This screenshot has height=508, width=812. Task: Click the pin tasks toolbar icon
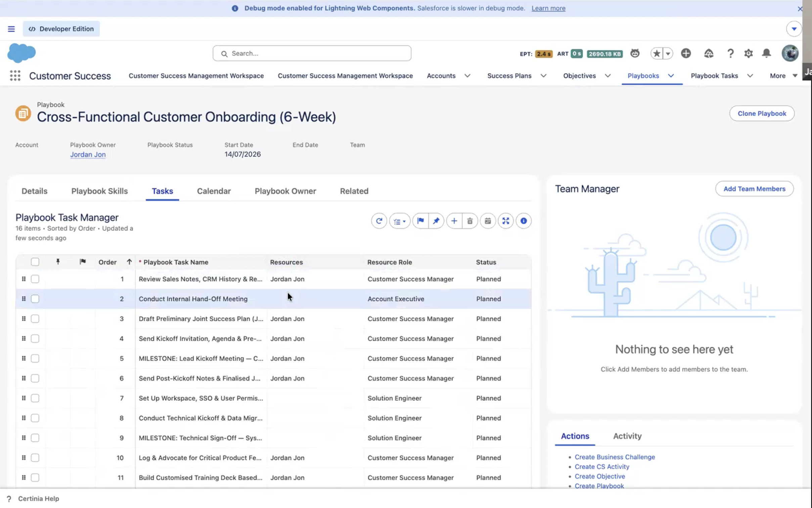point(436,221)
